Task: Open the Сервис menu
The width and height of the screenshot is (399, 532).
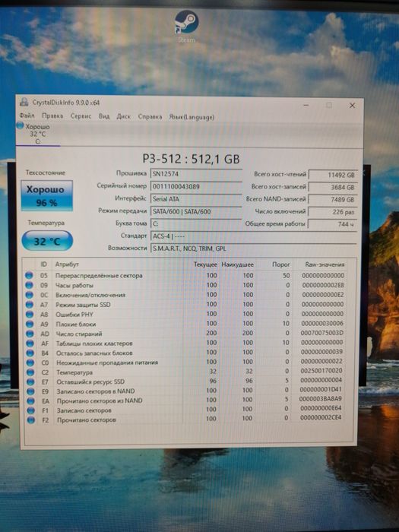Action: coord(81,116)
